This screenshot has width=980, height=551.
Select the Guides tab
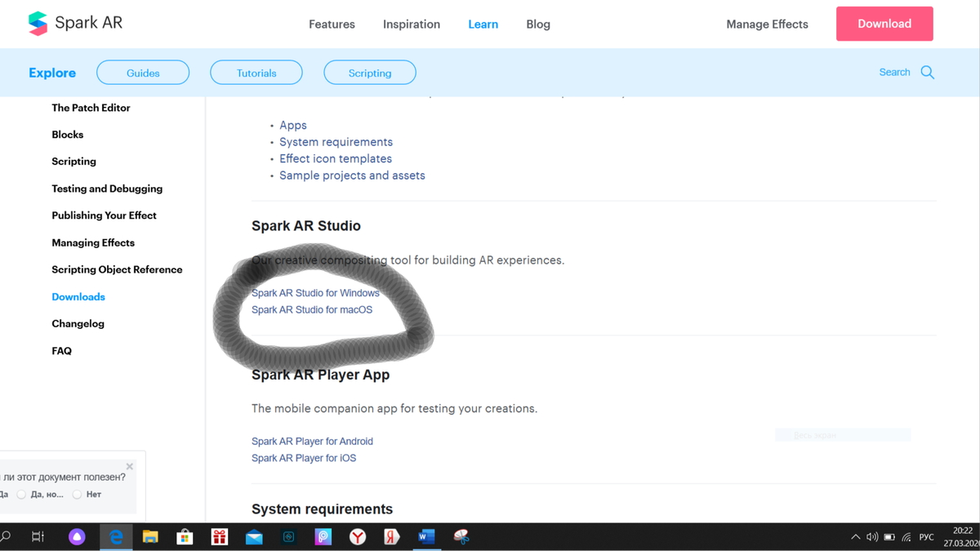[143, 73]
